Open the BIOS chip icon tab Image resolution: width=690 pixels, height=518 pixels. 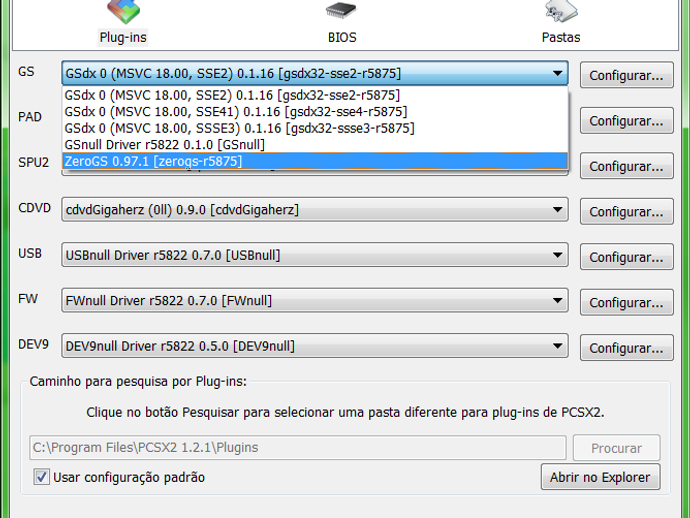[341, 10]
